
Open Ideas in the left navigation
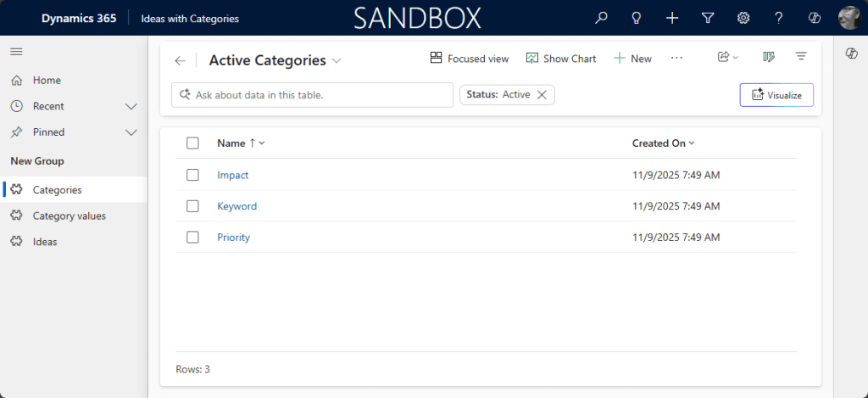(x=45, y=242)
